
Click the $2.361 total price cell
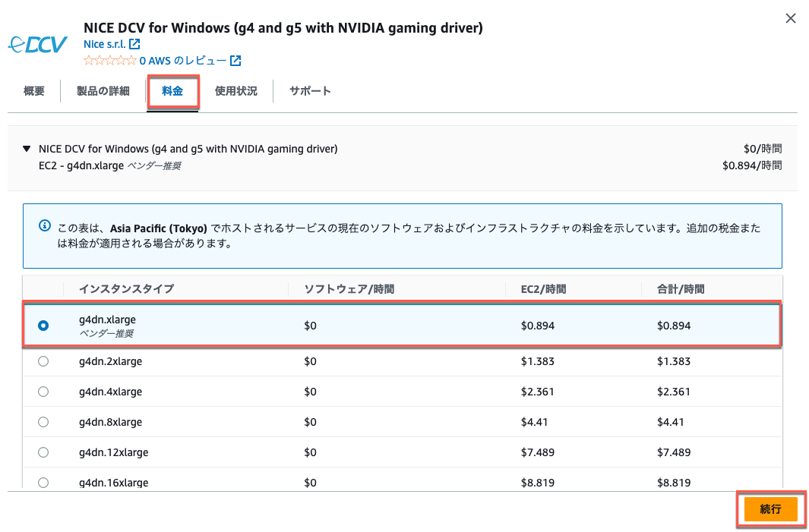pos(674,392)
